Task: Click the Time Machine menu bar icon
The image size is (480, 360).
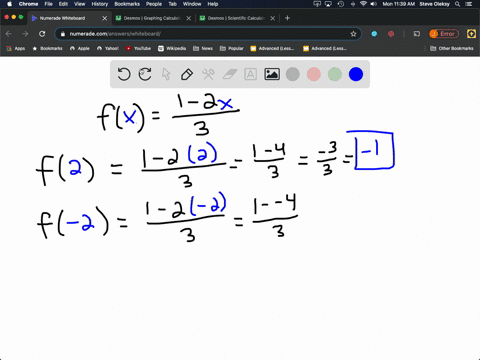Action: tap(341, 4)
